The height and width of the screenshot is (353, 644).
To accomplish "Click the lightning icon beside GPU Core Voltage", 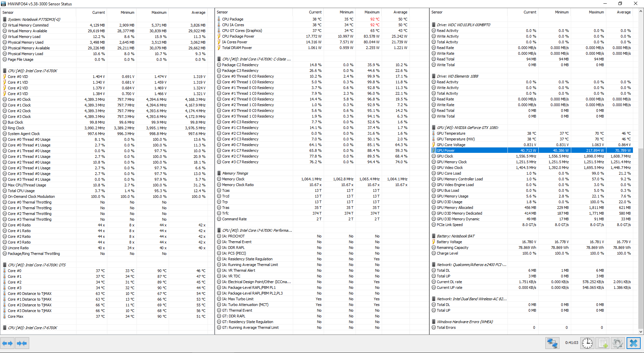I will (x=434, y=145).
